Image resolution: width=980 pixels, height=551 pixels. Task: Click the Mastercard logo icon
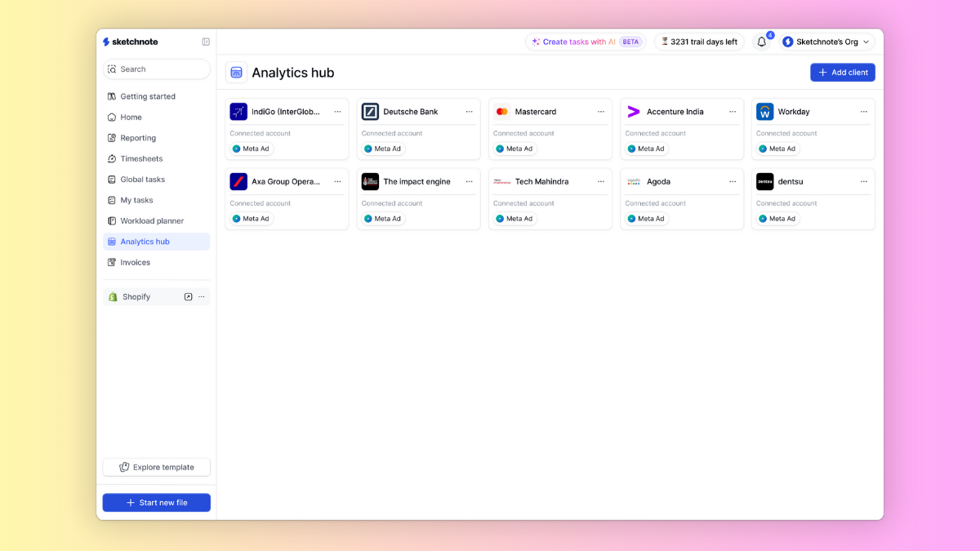pyautogui.click(x=502, y=112)
